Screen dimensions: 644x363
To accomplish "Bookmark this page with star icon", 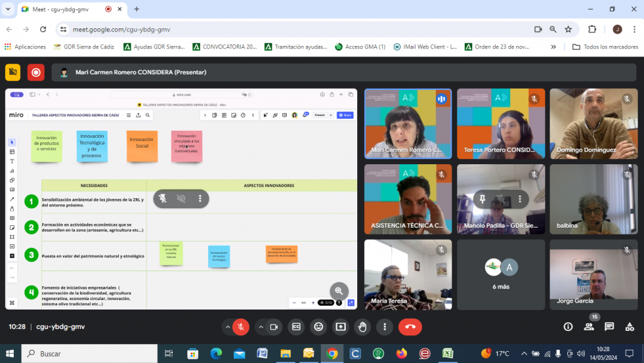I will (568, 29).
